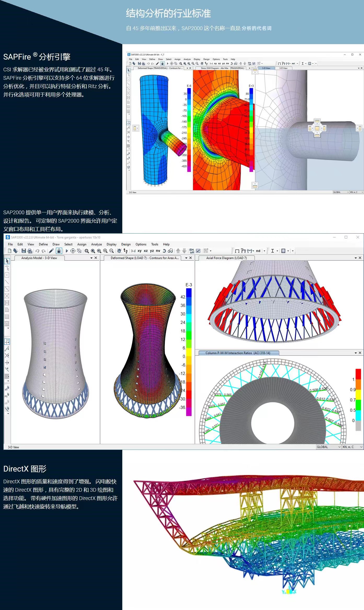The height and width of the screenshot is (610, 364).
Task: Click the Save icon in Torre garganta toolbar
Action: click(24, 251)
